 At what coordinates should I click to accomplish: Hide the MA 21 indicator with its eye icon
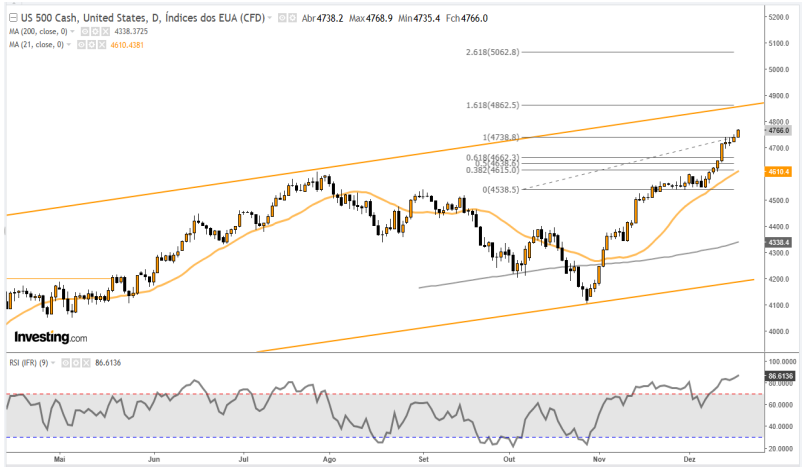click(x=81, y=45)
